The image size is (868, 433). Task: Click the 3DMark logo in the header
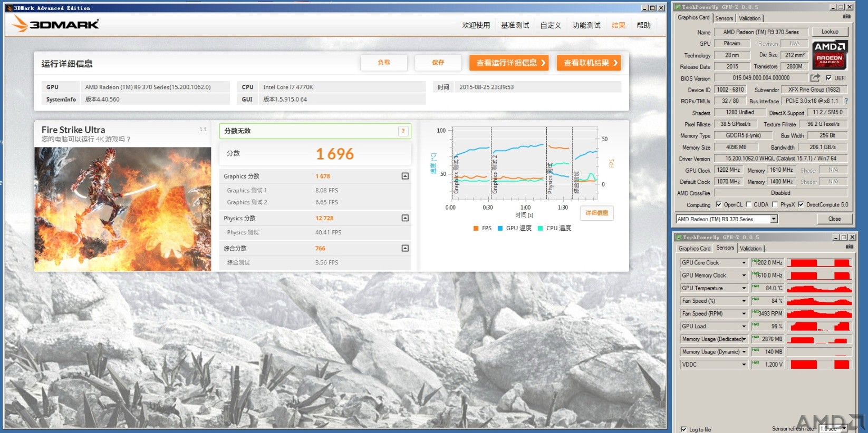point(56,24)
